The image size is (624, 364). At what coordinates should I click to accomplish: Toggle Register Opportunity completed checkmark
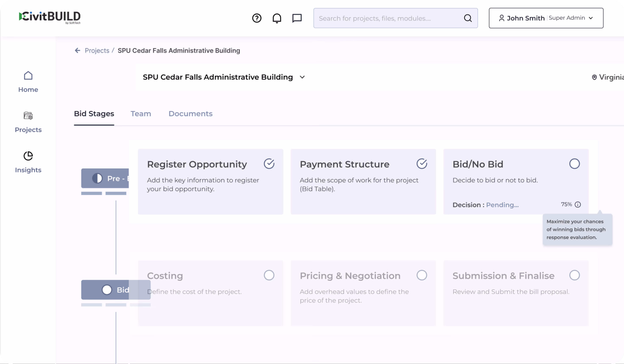tap(269, 164)
